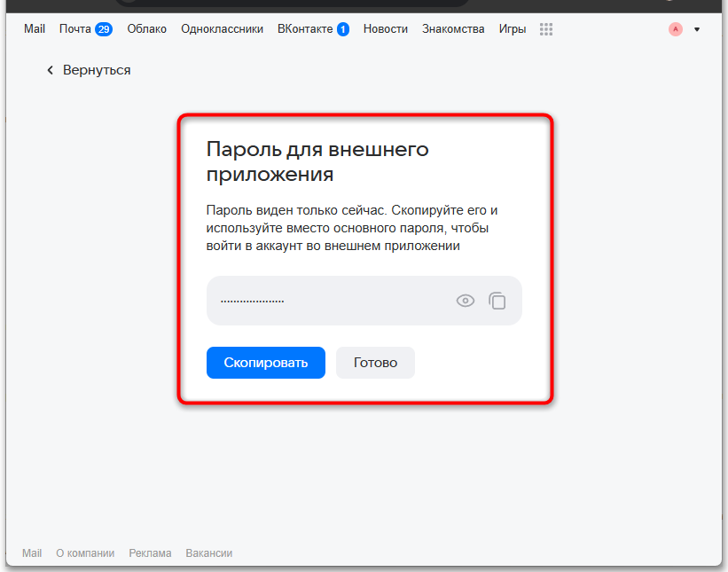Click the blue Скопировать button
The width and height of the screenshot is (728, 572).
pyautogui.click(x=265, y=363)
